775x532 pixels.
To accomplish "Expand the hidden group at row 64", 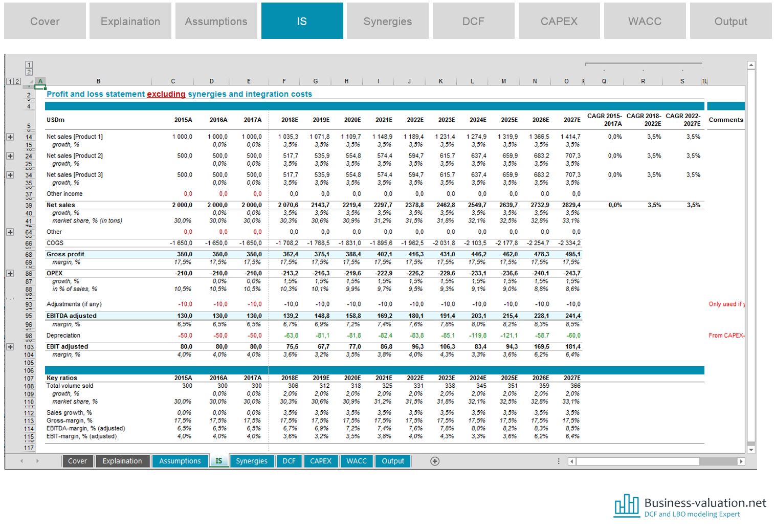I will click(x=9, y=232).
